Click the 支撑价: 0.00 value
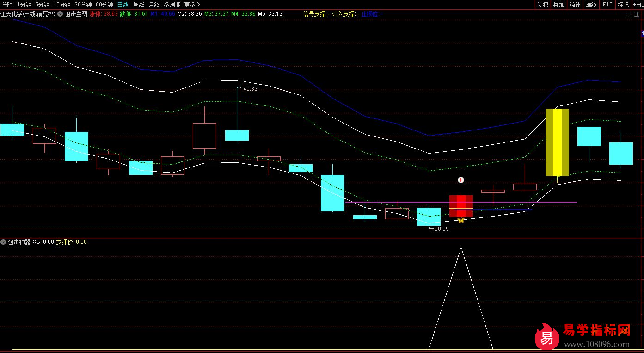The image size is (644, 353). [71, 242]
